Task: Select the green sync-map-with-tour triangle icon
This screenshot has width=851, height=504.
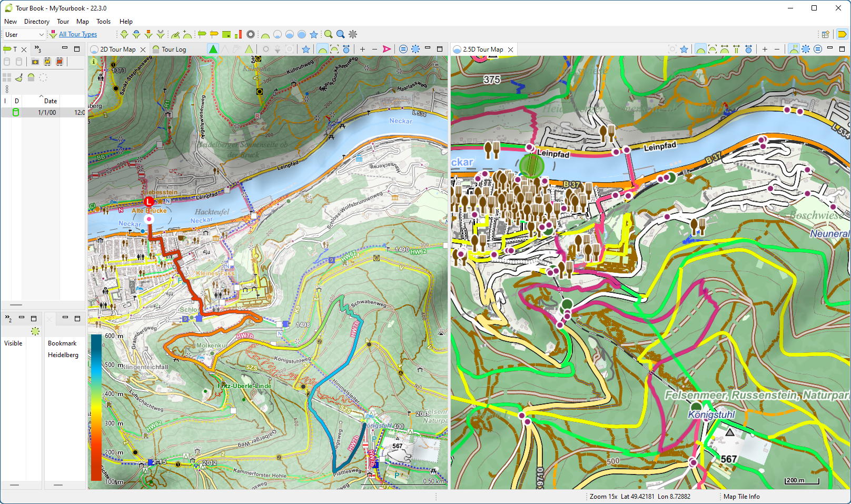Action: click(212, 49)
